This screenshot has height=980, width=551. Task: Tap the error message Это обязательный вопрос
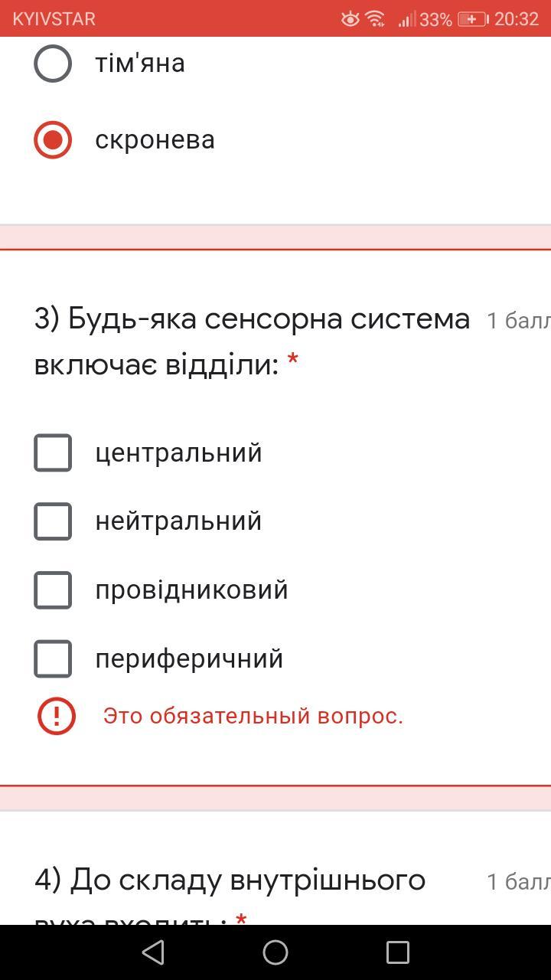[x=253, y=716]
